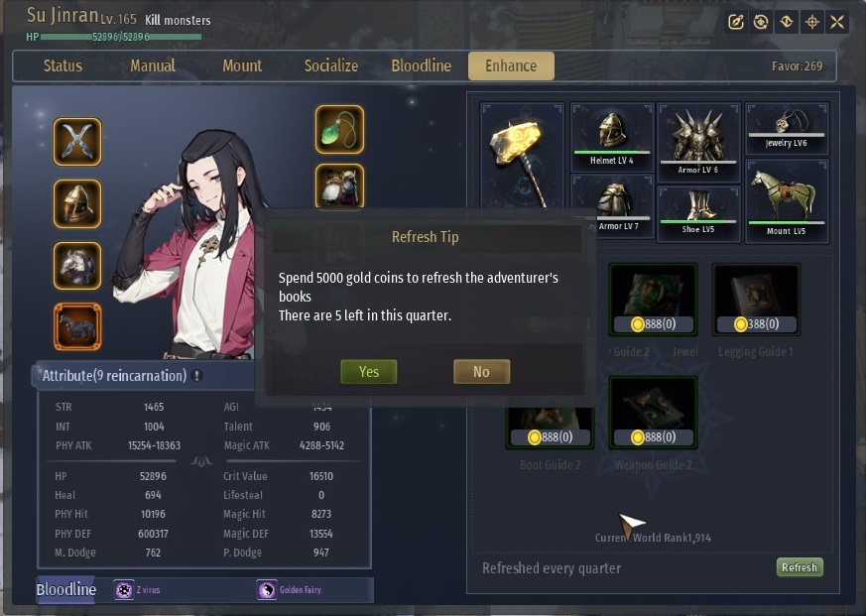Decline the refresh with No button
This screenshot has width=866, height=616.
pos(481,372)
